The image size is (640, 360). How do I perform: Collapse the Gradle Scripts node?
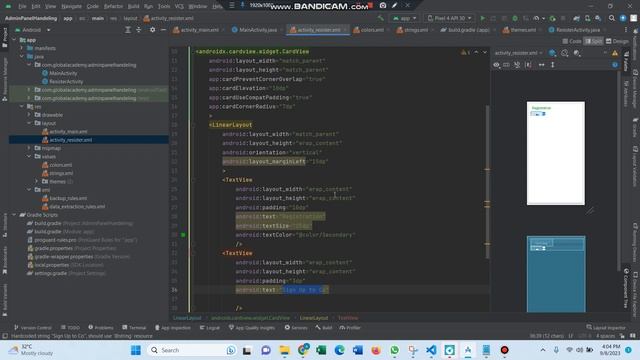coord(14,215)
